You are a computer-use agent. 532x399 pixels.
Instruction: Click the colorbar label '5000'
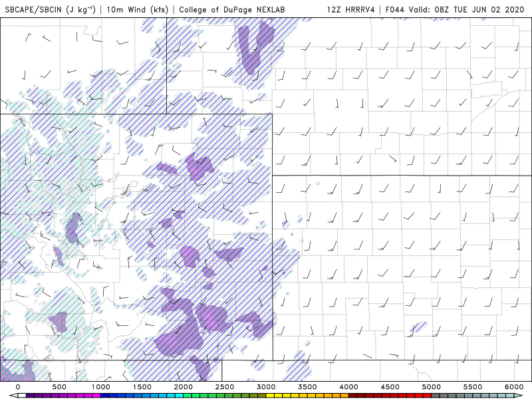point(432,387)
